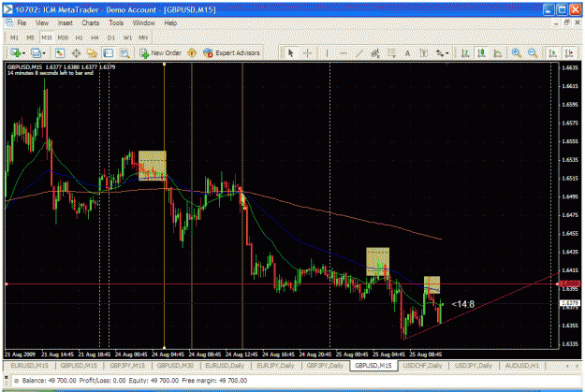
Task: Switch to the EURUSD,M15 chart tab
Action: pos(29,366)
